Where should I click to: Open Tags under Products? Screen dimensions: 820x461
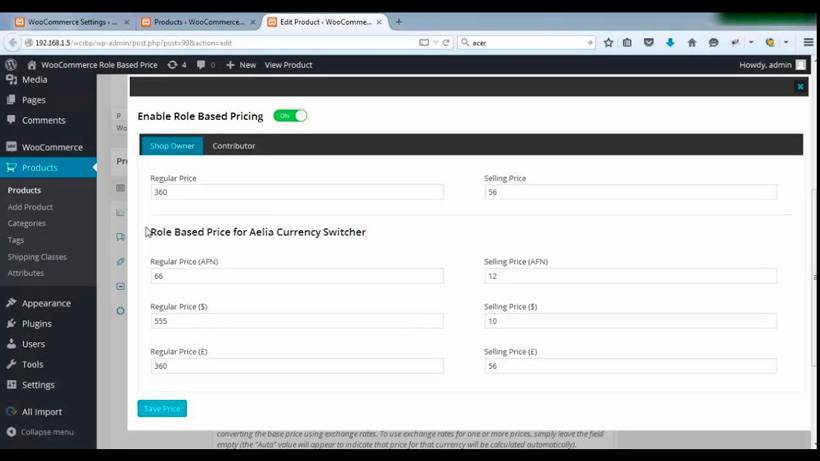click(16, 240)
